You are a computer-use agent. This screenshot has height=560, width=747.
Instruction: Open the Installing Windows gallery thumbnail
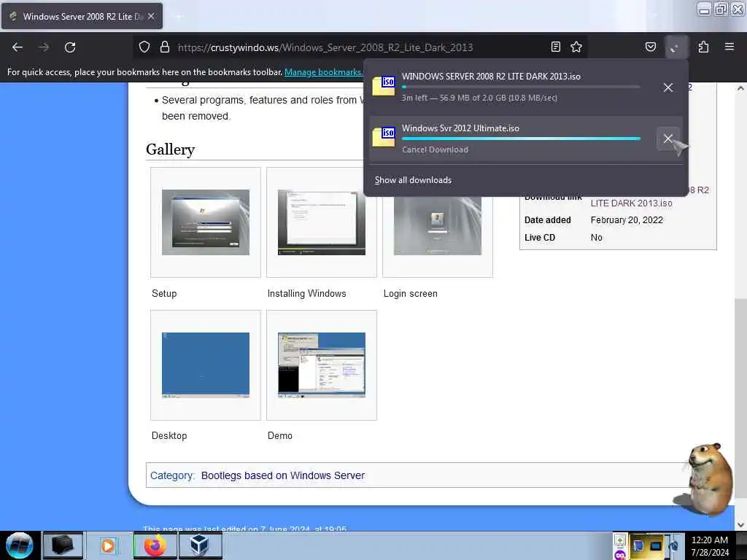tap(322, 222)
